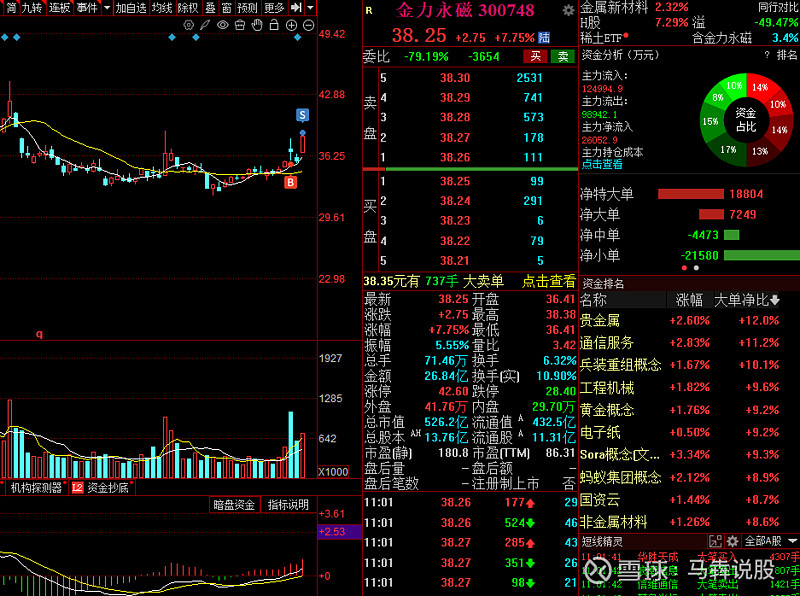Click 点击查看 next to 大卖单
This screenshot has height=596, width=800.
[548, 281]
